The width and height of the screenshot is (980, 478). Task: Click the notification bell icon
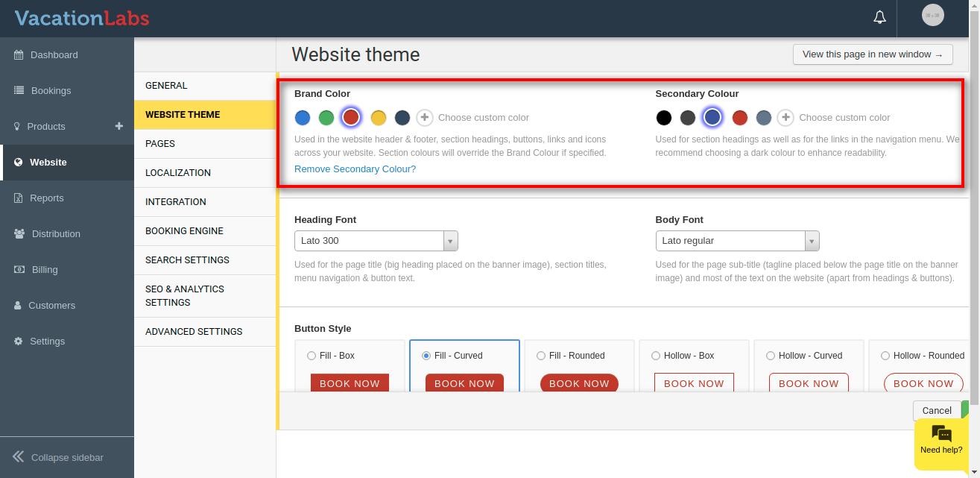[x=879, y=17]
